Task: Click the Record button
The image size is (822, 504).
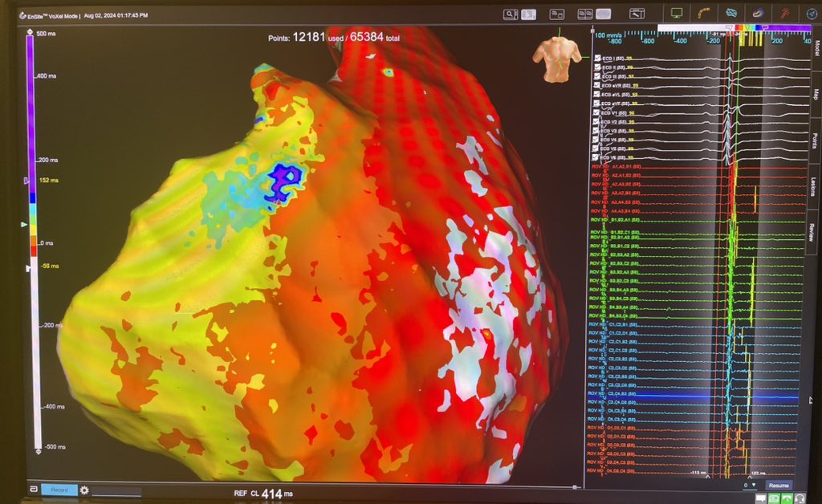Action: [59, 490]
